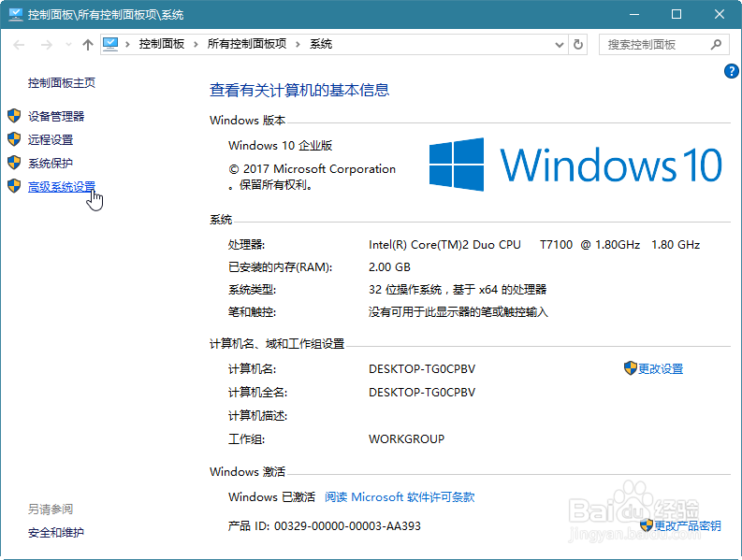This screenshot has width=742, height=560.
Task: Click 查看有关计算机的基本信息 heading
Action: pos(299,91)
